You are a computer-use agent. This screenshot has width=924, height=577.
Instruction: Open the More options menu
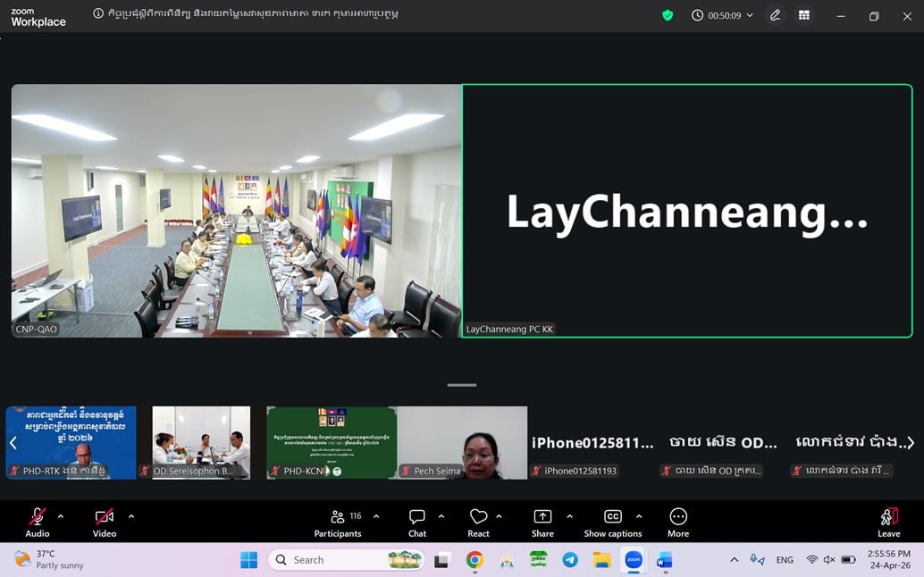678,523
